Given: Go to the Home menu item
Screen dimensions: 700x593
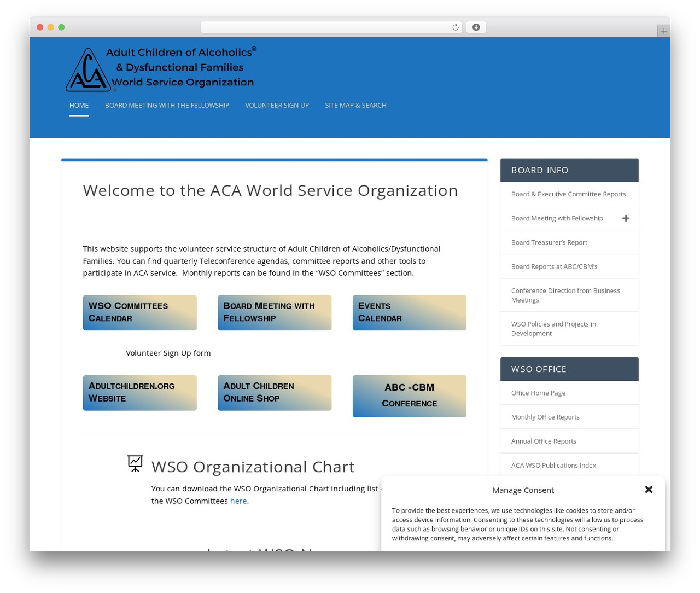Looking at the screenshot, I should click(x=79, y=105).
